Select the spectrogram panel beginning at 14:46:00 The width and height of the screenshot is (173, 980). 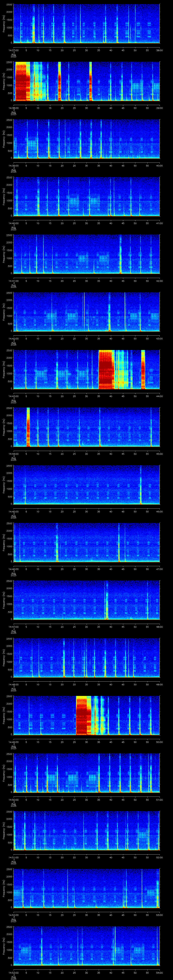coord(87,543)
